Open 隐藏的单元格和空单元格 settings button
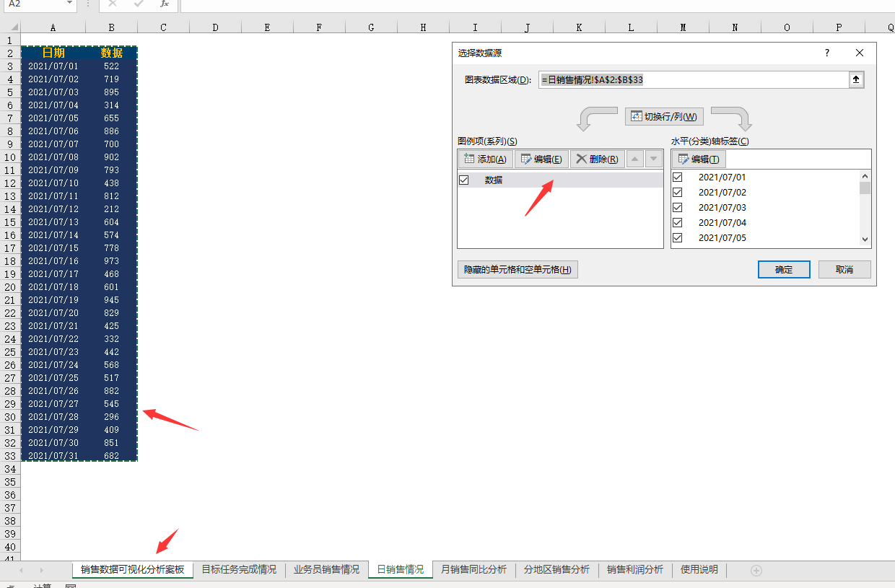895x588 pixels. [518, 270]
